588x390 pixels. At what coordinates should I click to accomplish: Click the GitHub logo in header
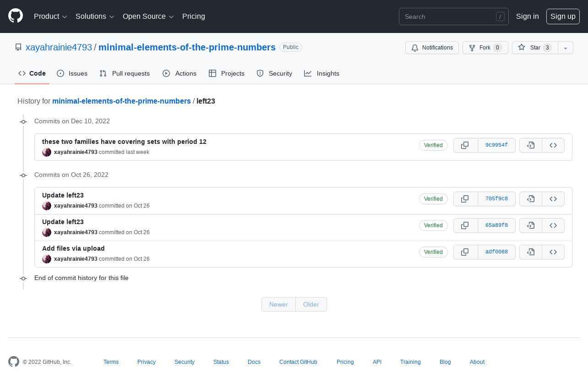tap(16, 16)
